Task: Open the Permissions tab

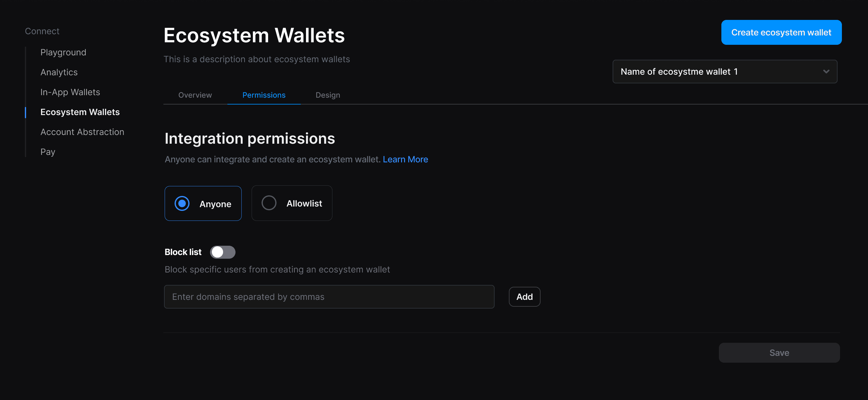Action: point(264,95)
